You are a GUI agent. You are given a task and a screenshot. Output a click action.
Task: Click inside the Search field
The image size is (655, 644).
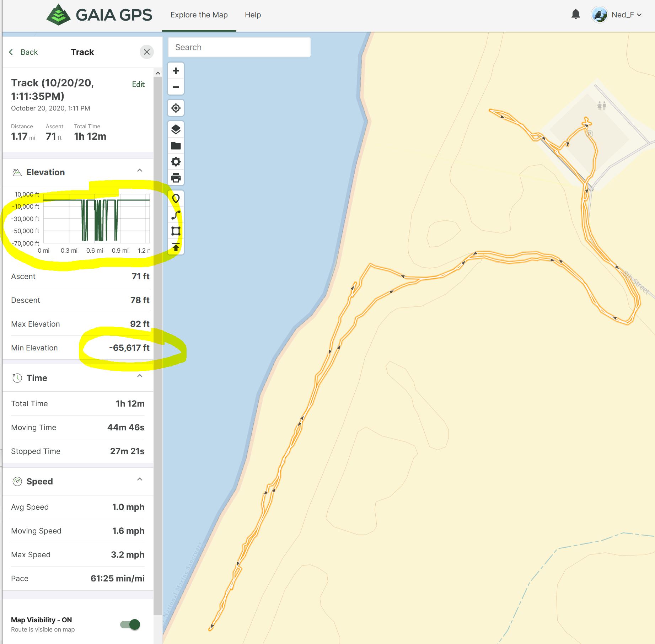[x=239, y=47]
